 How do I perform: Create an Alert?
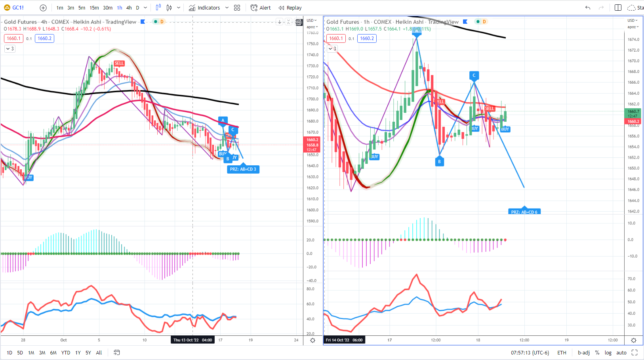(x=261, y=8)
